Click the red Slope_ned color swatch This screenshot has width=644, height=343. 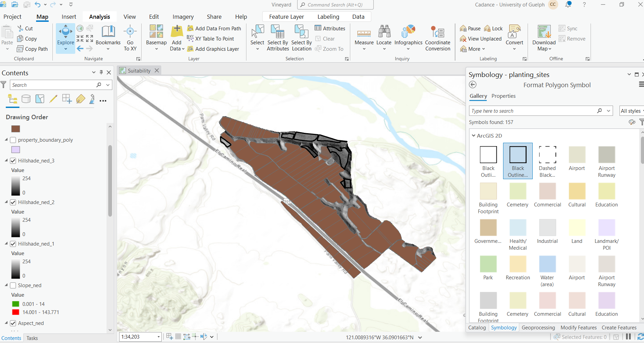(x=15, y=312)
